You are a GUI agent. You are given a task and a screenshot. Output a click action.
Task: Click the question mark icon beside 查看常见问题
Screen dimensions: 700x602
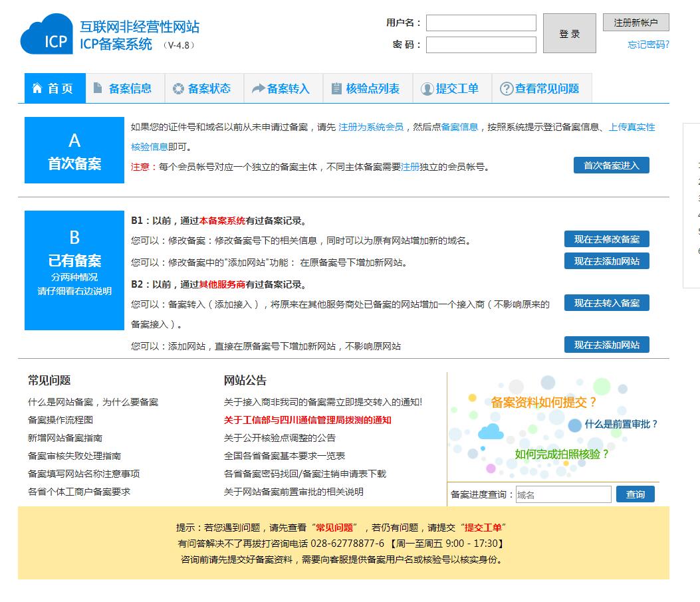(x=507, y=89)
